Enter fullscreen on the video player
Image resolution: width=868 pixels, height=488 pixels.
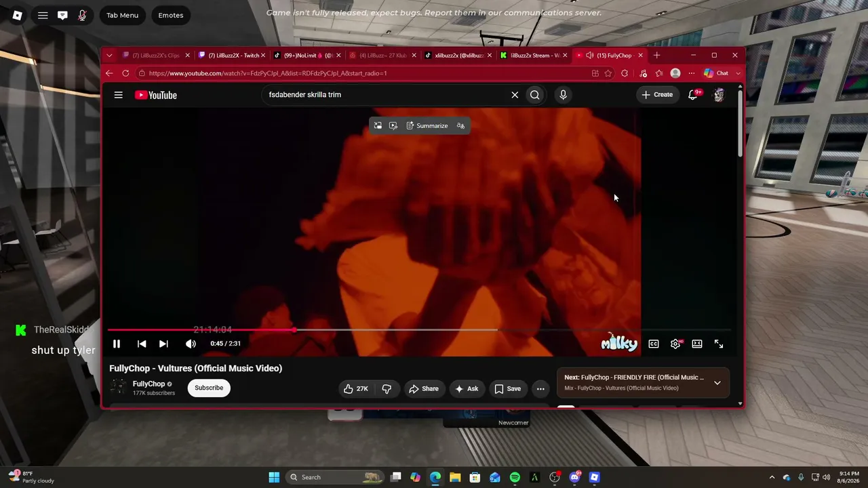719,344
